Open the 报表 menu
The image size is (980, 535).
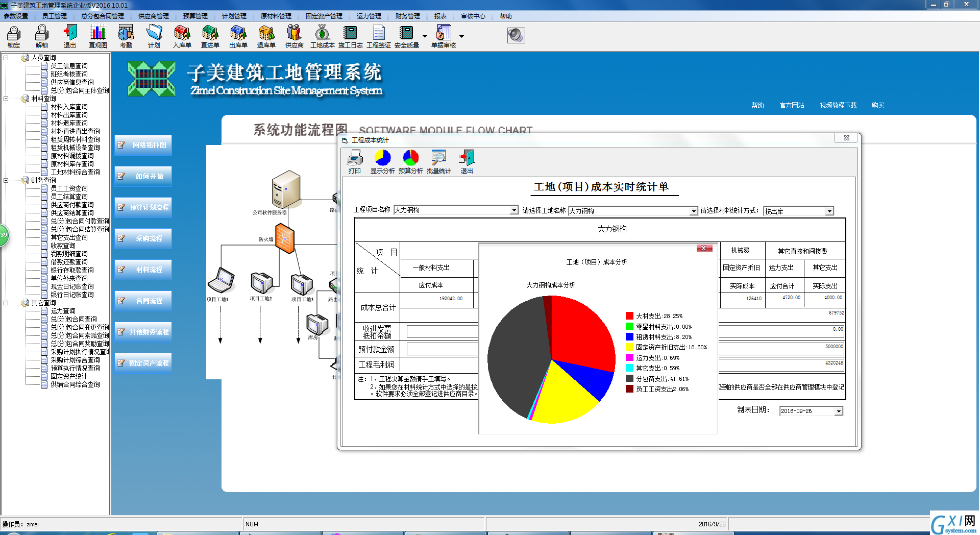tap(440, 16)
